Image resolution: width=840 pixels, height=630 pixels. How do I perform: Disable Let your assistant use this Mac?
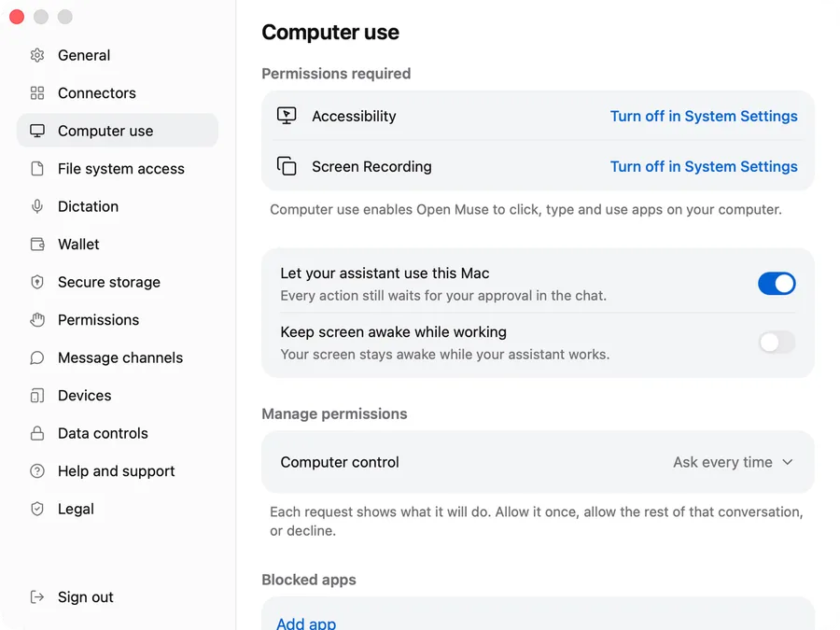click(777, 284)
